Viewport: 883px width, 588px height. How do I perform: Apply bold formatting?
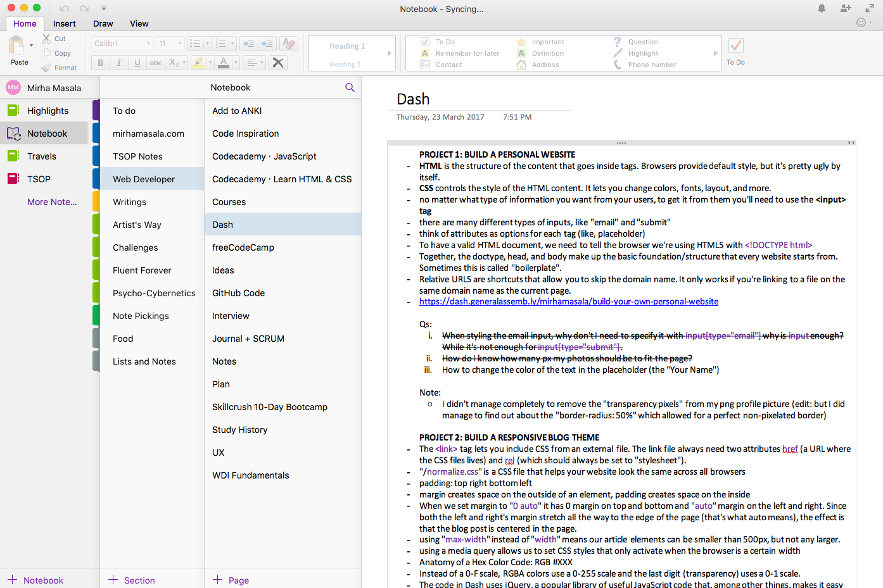(101, 63)
